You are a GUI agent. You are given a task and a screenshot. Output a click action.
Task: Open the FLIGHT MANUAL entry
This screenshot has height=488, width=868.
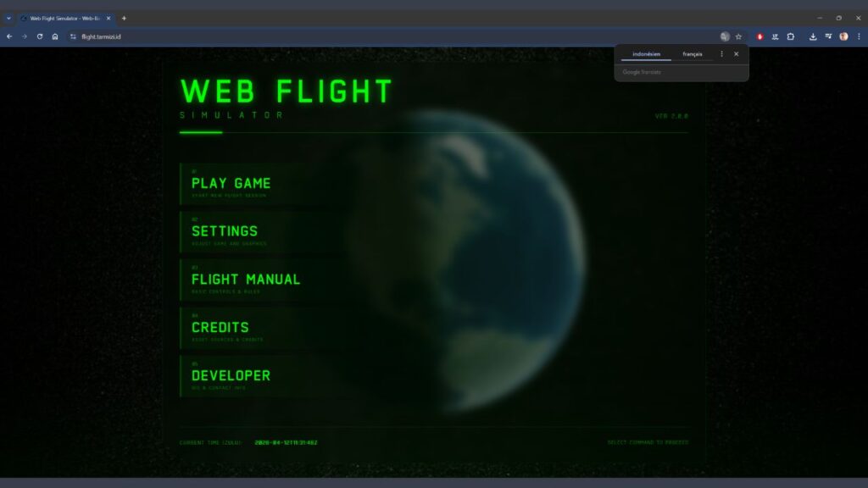click(x=245, y=280)
